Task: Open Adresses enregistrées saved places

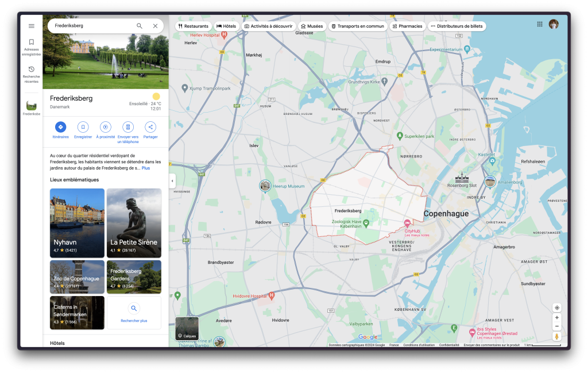Action: [x=32, y=47]
